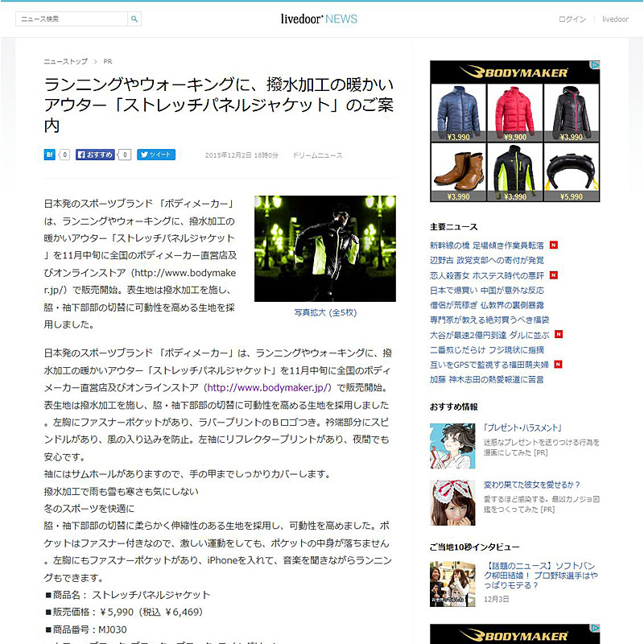Select the blue down jacket ¥3,990

click(x=458, y=113)
